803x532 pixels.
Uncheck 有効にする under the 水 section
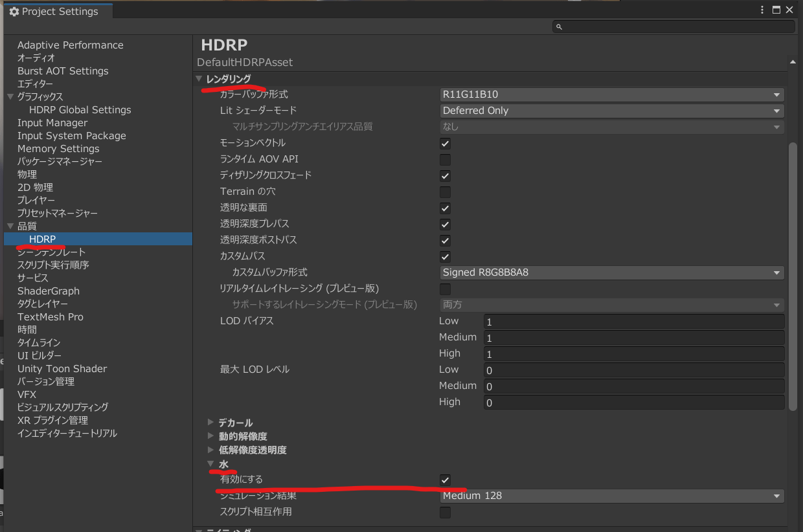click(x=445, y=480)
